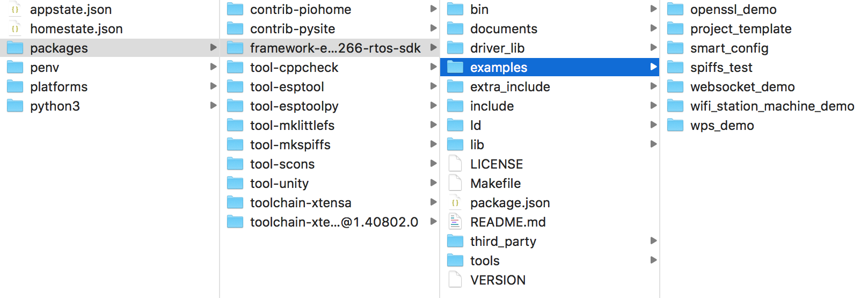Click the README.md document icon
Image resolution: width=868 pixels, height=298 pixels.
coord(455,222)
